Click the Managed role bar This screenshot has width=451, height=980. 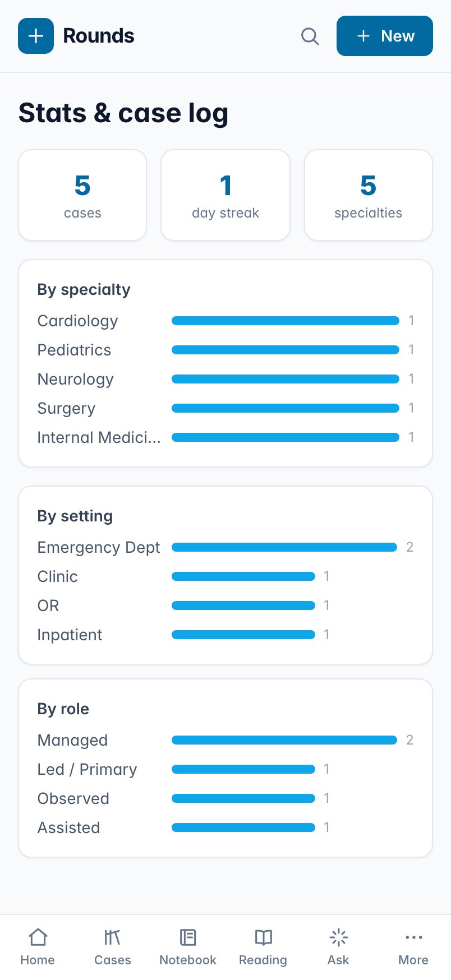[x=284, y=740]
